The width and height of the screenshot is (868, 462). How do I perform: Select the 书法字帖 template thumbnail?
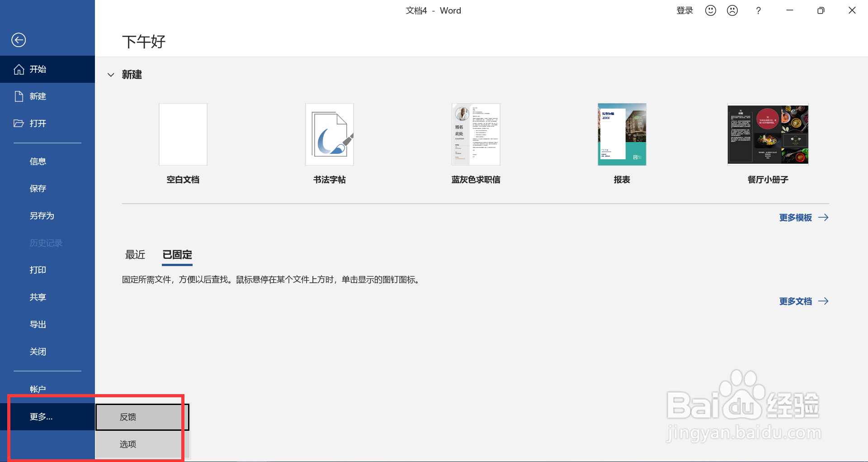(x=330, y=134)
